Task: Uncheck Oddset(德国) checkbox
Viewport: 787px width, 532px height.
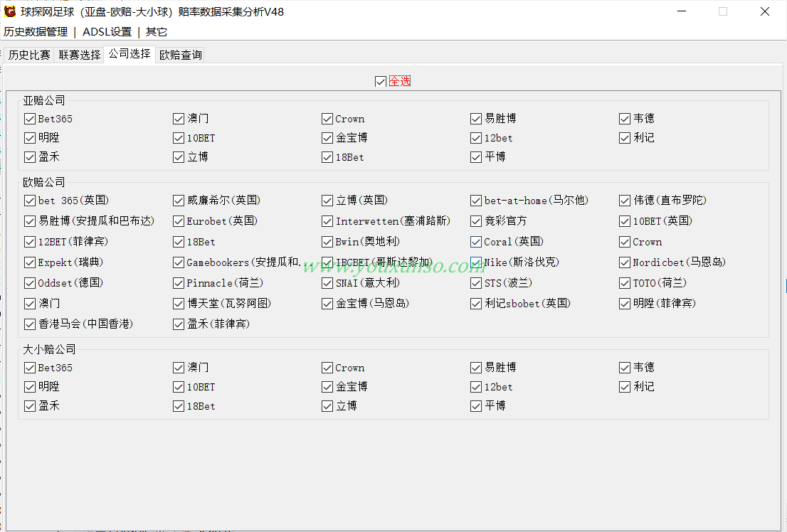Action: [30, 283]
